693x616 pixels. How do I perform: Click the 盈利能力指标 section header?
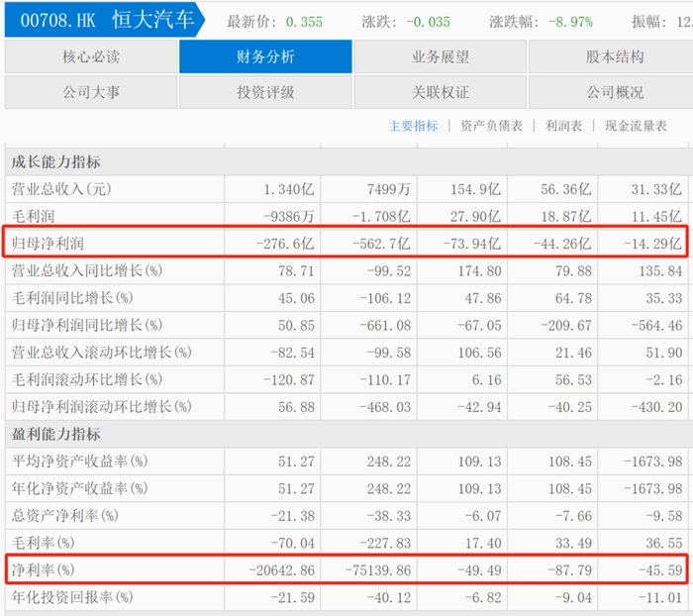(x=55, y=434)
